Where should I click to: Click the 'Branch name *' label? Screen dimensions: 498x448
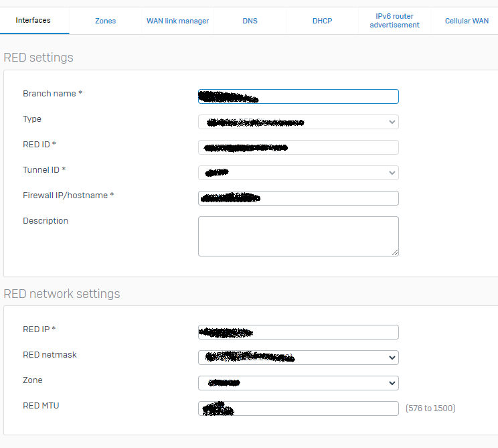52,93
